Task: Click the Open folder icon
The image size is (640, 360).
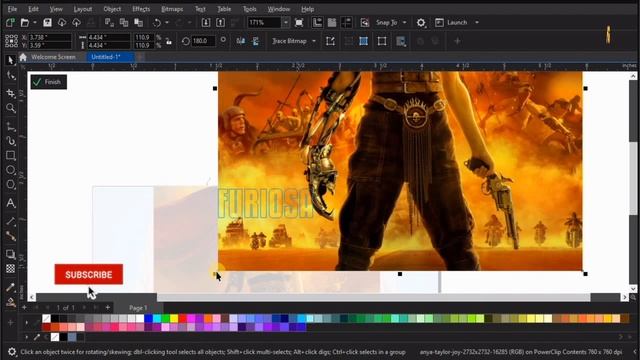Action: [x=25, y=22]
